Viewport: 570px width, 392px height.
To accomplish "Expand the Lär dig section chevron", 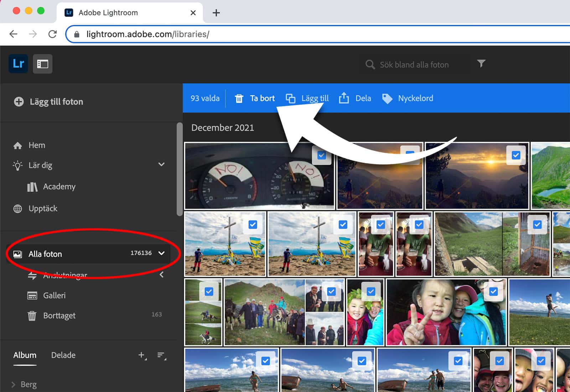I will click(161, 164).
